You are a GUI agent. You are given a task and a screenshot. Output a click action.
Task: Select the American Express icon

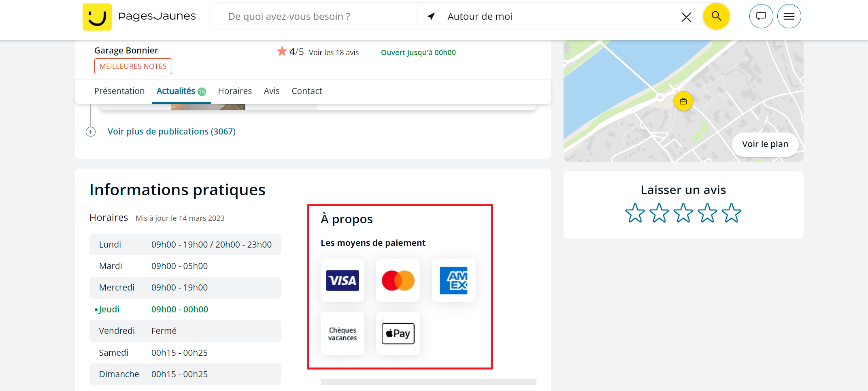[x=453, y=280]
